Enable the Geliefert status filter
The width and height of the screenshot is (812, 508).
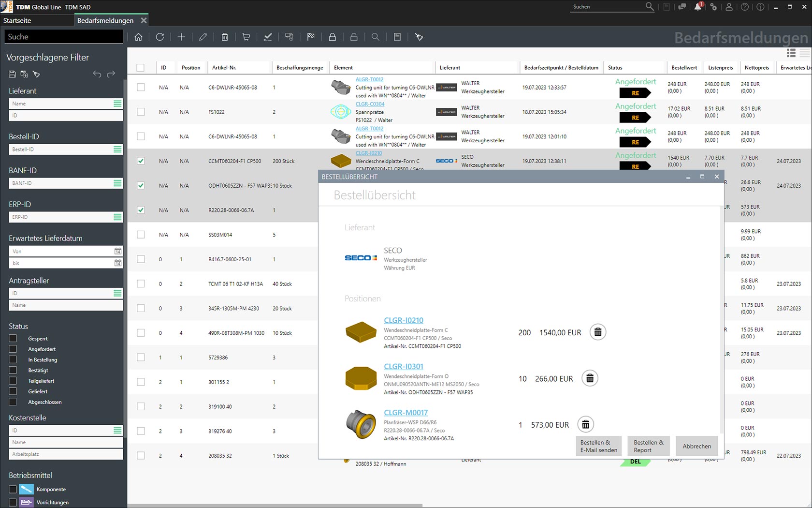point(13,391)
